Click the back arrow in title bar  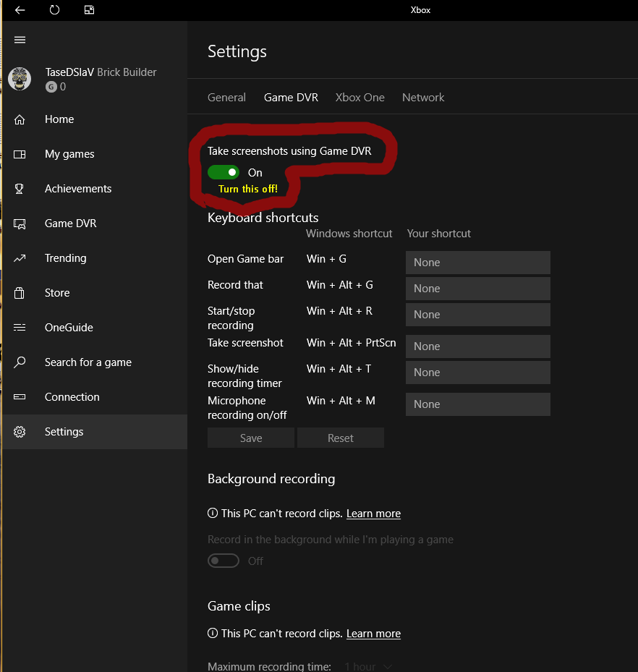(20, 10)
